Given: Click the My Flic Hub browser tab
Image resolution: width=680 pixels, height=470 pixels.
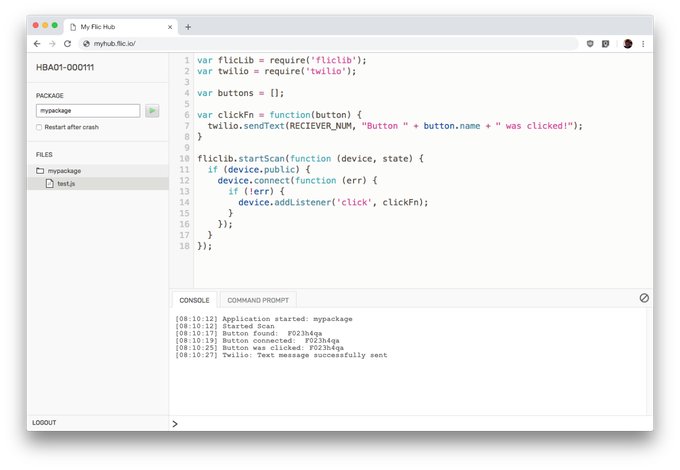Looking at the screenshot, I should pos(115,27).
